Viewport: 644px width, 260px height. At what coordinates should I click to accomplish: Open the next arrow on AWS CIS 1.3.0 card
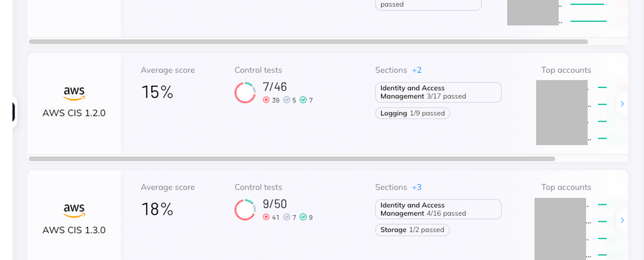622,220
